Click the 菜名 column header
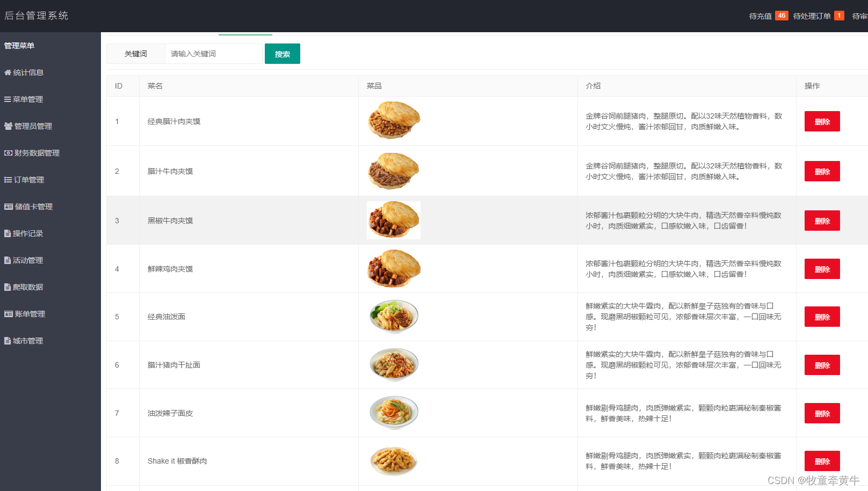Viewport: 868px width, 491px height. (x=155, y=86)
